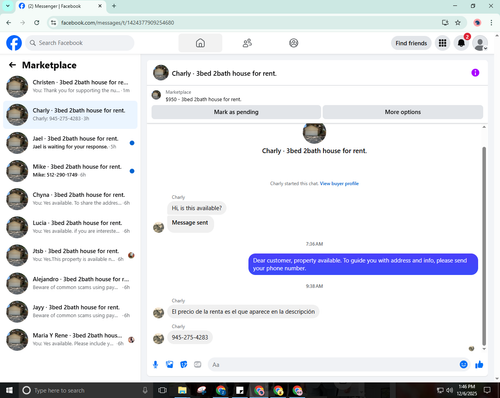Image resolution: width=500 pixels, height=398 pixels.
Task: Bookmark this page star icon
Action: coord(458,23)
